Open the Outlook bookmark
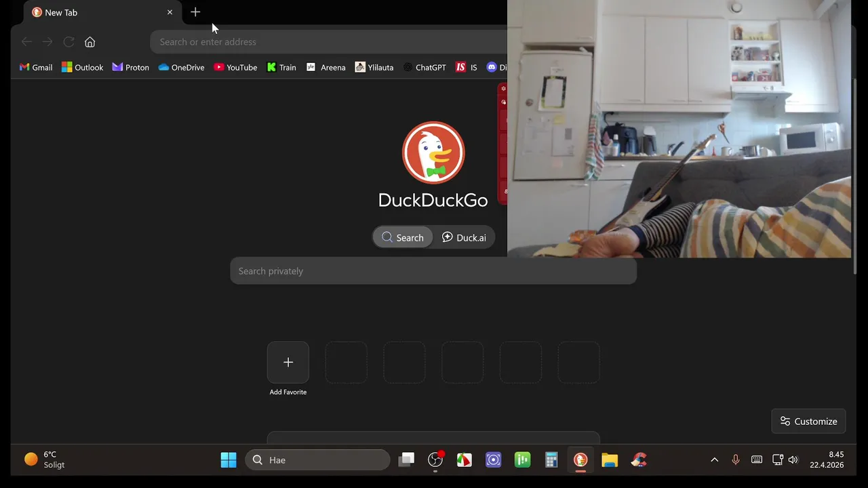Viewport: 868px width, 488px height. pyautogui.click(x=83, y=67)
